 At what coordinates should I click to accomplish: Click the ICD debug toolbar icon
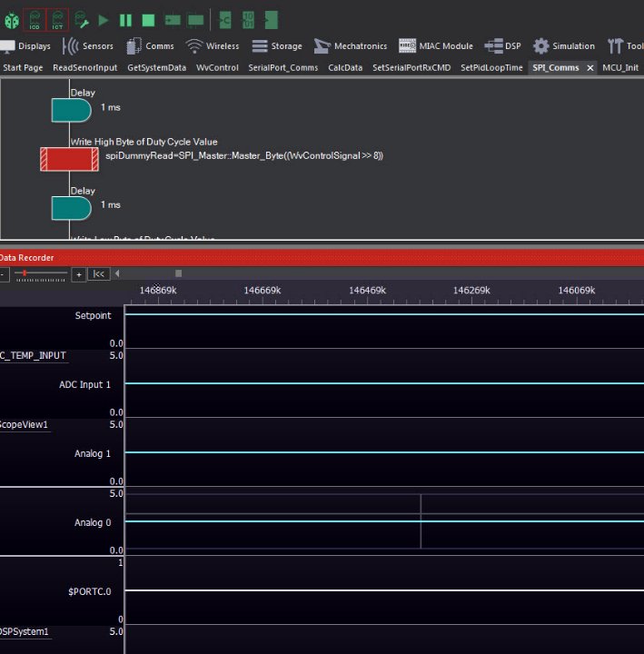coord(35,20)
